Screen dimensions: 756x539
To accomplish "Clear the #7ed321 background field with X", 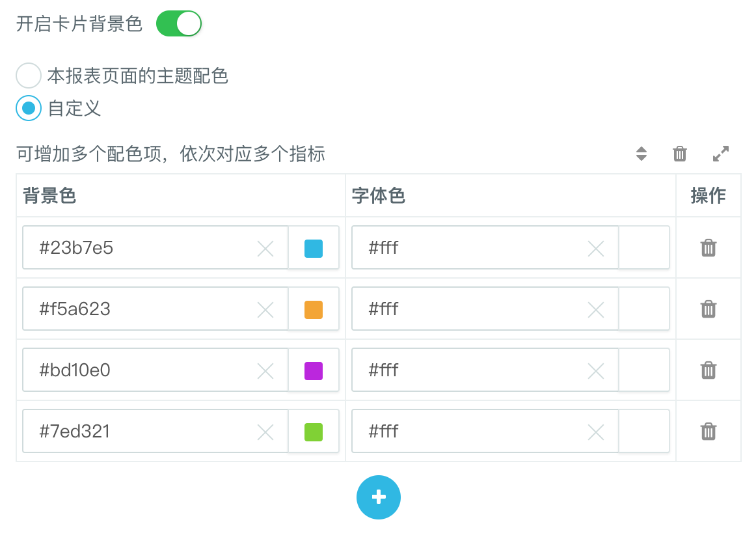I will click(x=265, y=432).
